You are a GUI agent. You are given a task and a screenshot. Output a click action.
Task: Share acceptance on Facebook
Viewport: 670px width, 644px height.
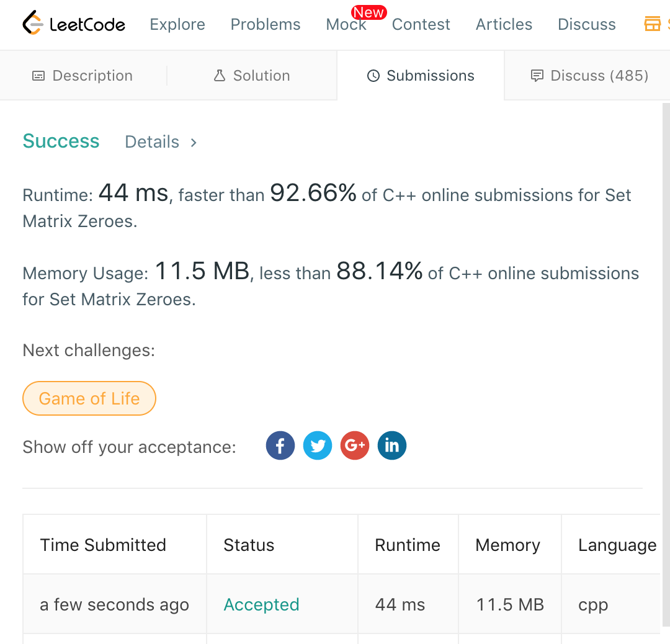[280, 445]
